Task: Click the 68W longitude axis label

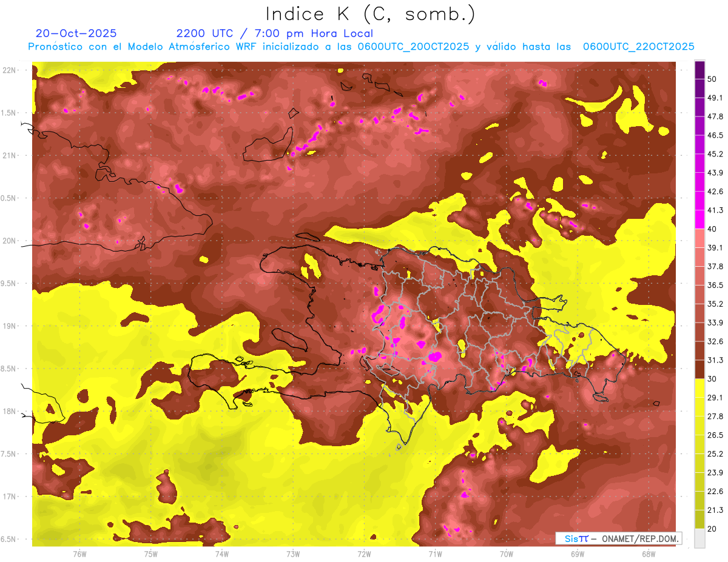Action: [x=648, y=554]
